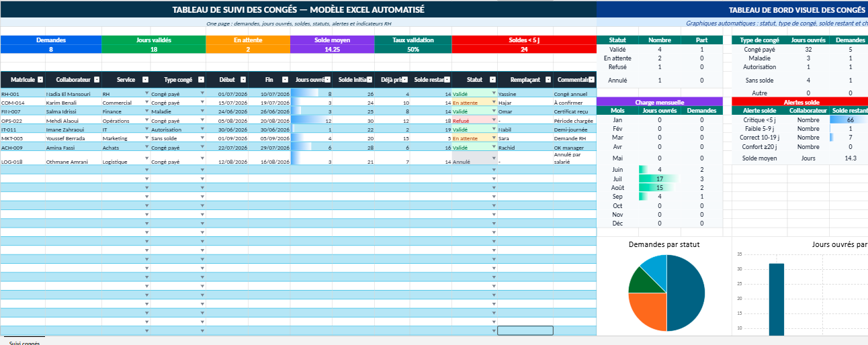Click the matricule cell MKT-005

pyautogui.click(x=23, y=138)
